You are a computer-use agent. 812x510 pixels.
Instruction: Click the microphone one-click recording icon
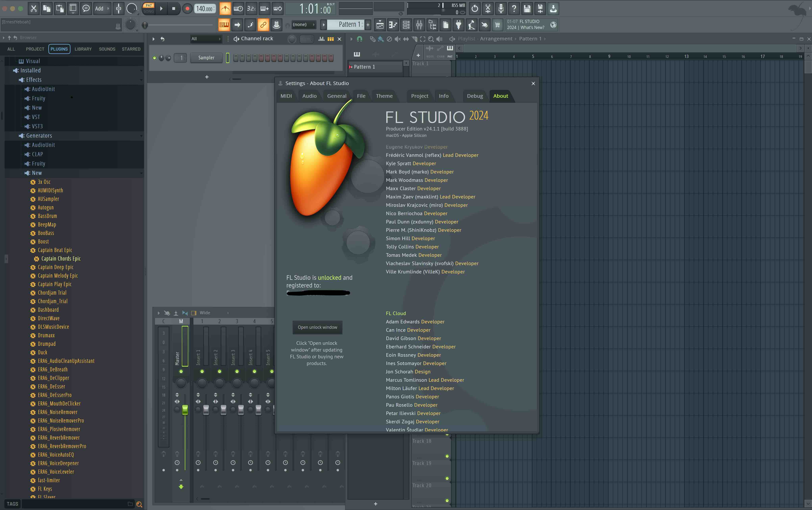click(x=501, y=8)
